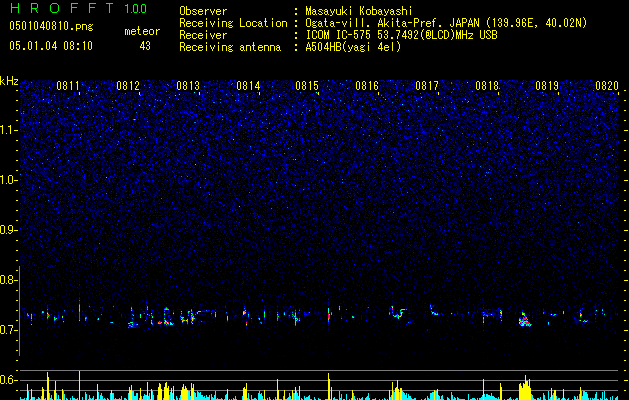Screen dimensions: 629x400
Task: Select antenna text A504HB(yagi 4el)
Action: click(353, 47)
